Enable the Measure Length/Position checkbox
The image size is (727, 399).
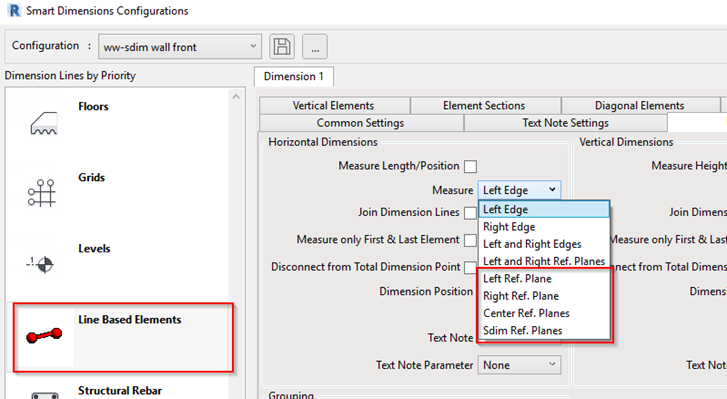click(x=470, y=166)
